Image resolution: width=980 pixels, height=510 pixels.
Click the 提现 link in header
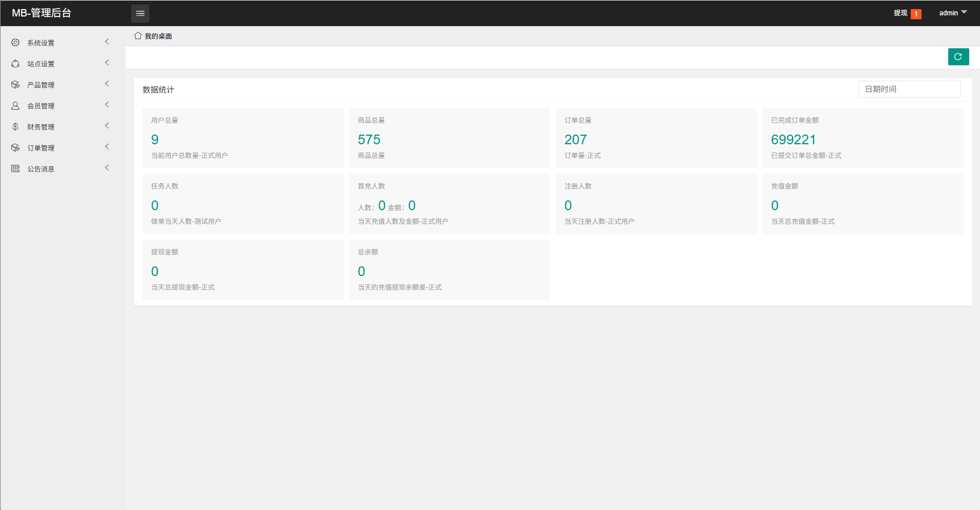[x=901, y=13]
